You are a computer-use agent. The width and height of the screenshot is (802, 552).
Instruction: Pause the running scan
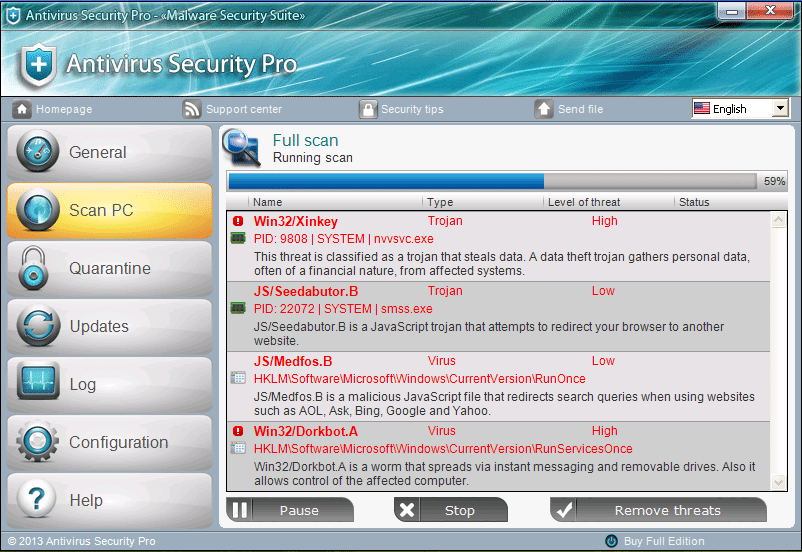289,510
